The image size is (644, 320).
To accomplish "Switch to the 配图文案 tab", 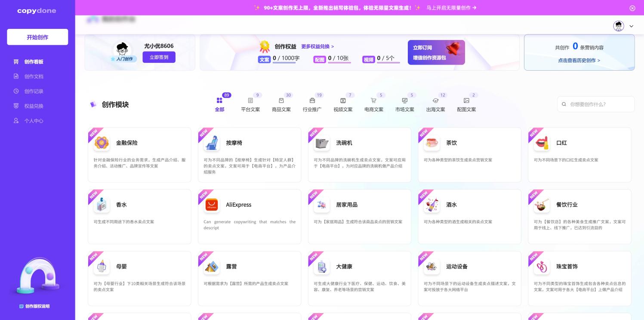I will coord(466,105).
